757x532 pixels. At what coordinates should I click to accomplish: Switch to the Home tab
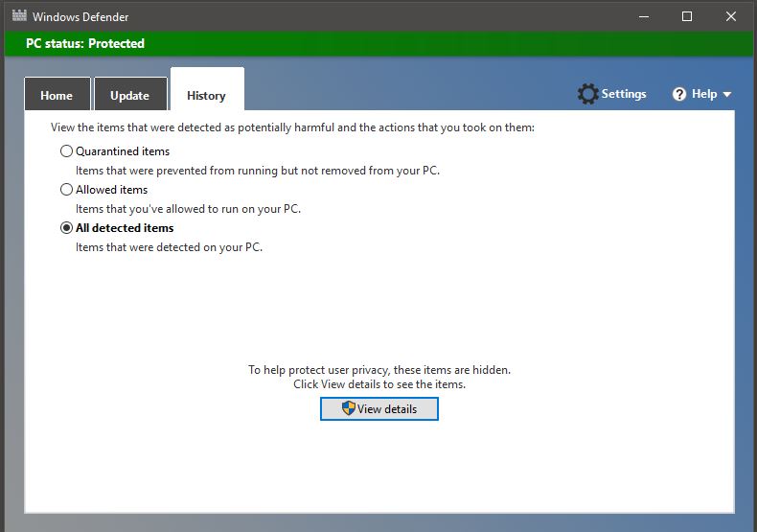point(57,94)
